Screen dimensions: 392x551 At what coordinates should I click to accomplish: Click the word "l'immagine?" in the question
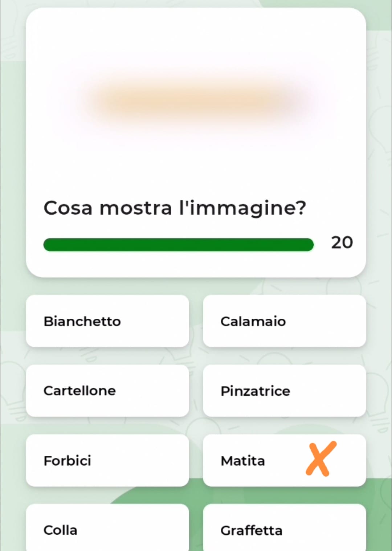[242, 208]
